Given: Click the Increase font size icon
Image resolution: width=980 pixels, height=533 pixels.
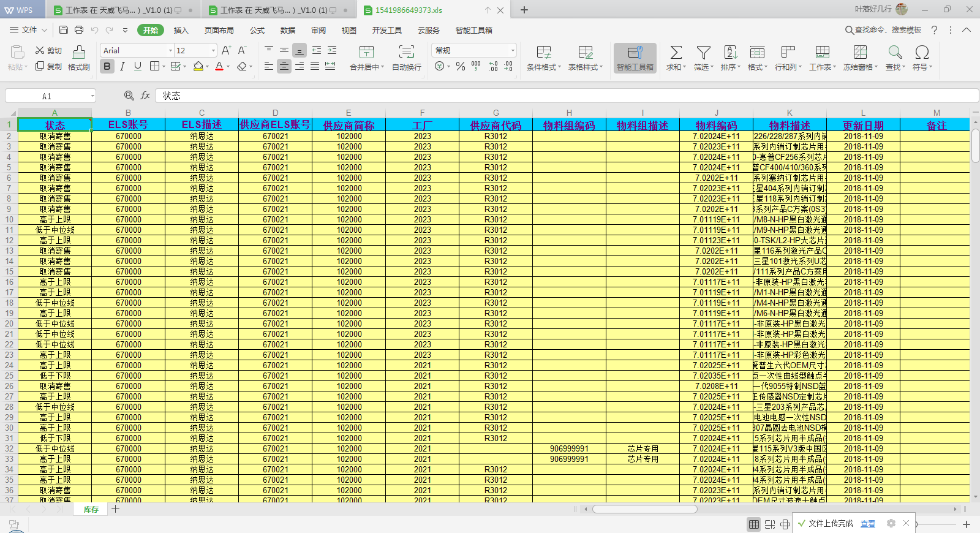Looking at the screenshot, I should click(226, 50).
